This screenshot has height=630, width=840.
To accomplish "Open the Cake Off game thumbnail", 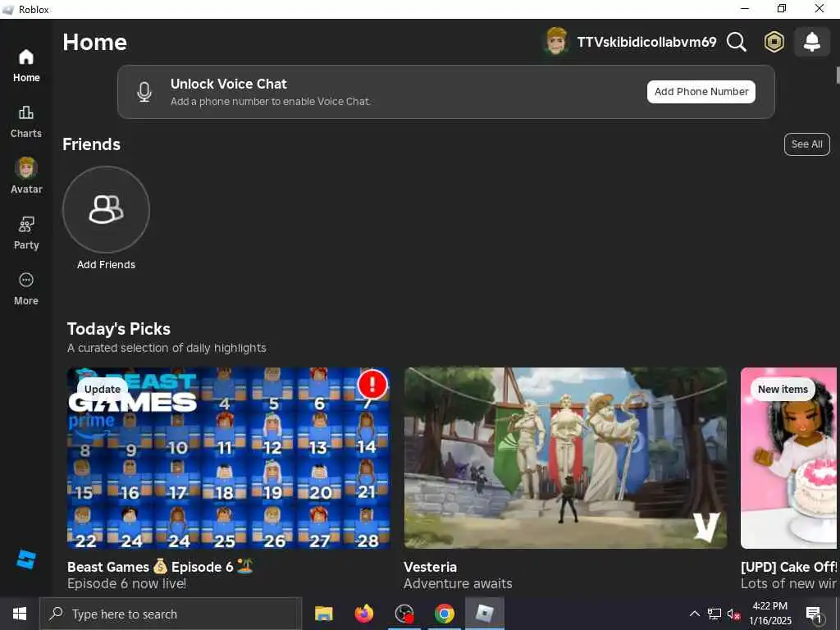I will pyautogui.click(x=788, y=458).
